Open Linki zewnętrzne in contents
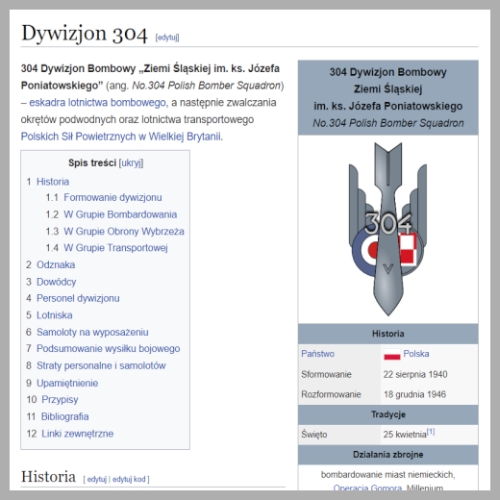Screen dimensions: 500x500 tap(77, 434)
